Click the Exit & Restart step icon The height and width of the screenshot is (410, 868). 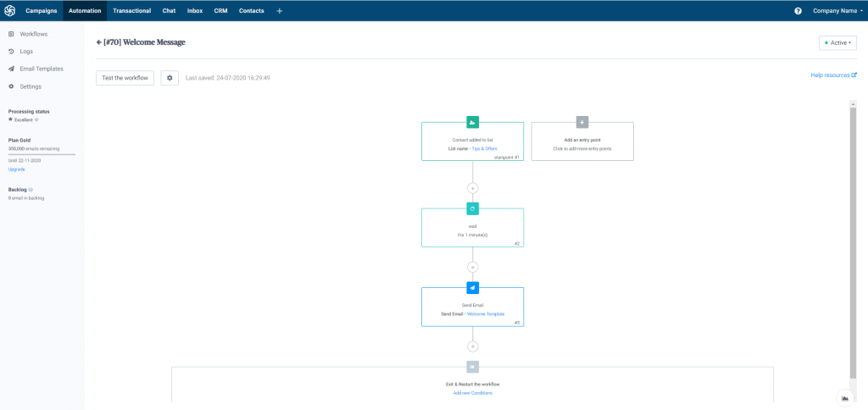pyautogui.click(x=472, y=367)
